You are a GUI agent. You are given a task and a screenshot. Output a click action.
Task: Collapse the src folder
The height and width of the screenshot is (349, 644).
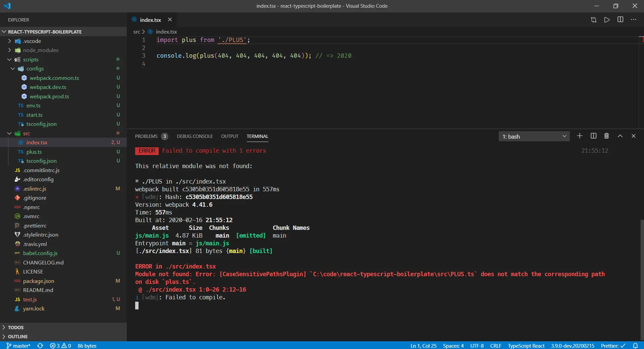point(63,133)
